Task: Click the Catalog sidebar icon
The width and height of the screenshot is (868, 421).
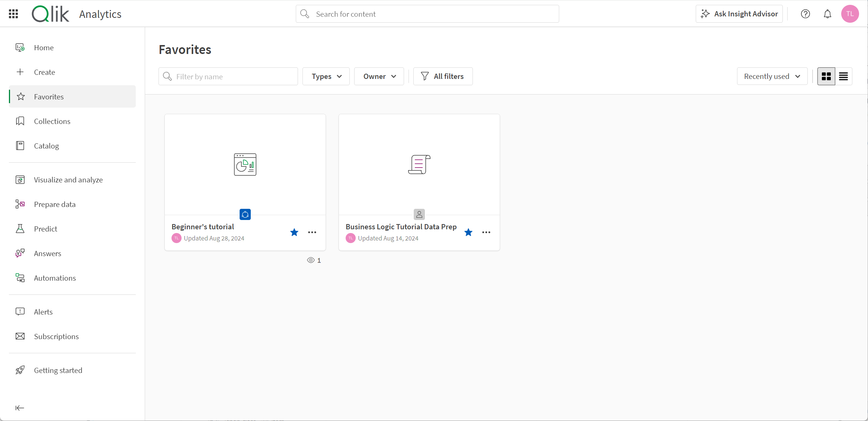Action: point(20,146)
